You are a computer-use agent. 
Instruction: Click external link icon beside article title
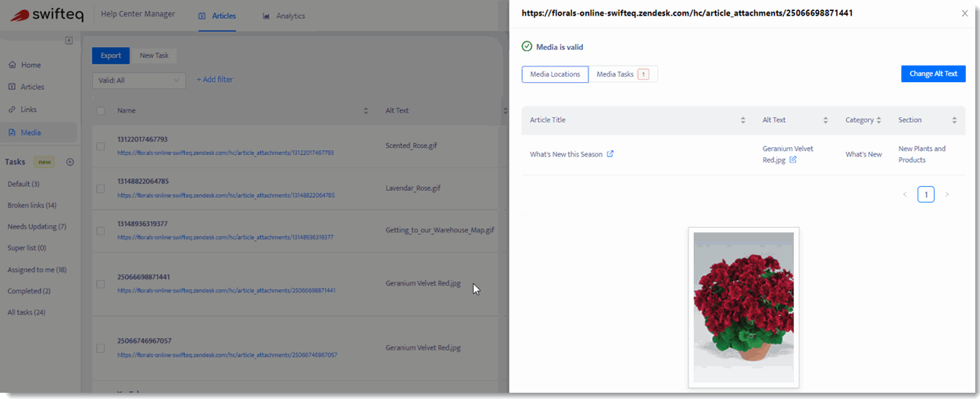tap(610, 153)
